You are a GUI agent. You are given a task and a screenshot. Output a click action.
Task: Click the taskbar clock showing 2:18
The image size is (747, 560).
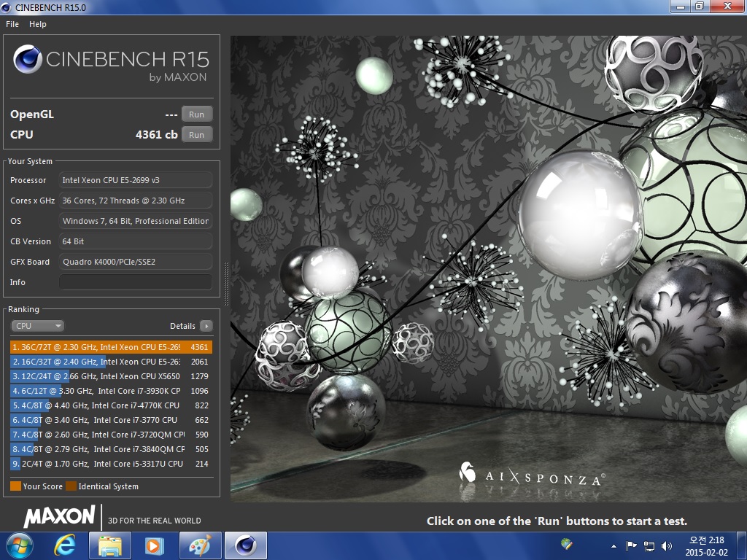706,546
